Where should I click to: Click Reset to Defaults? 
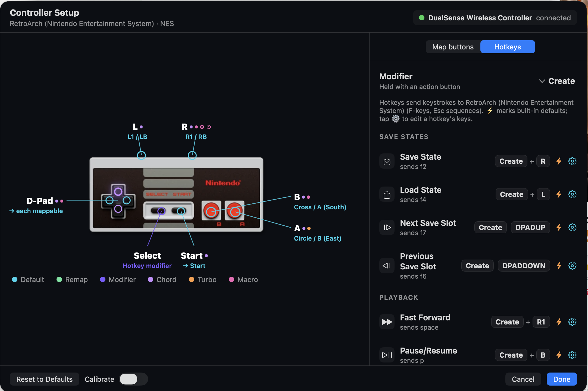pyautogui.click(x=45, y=379)
